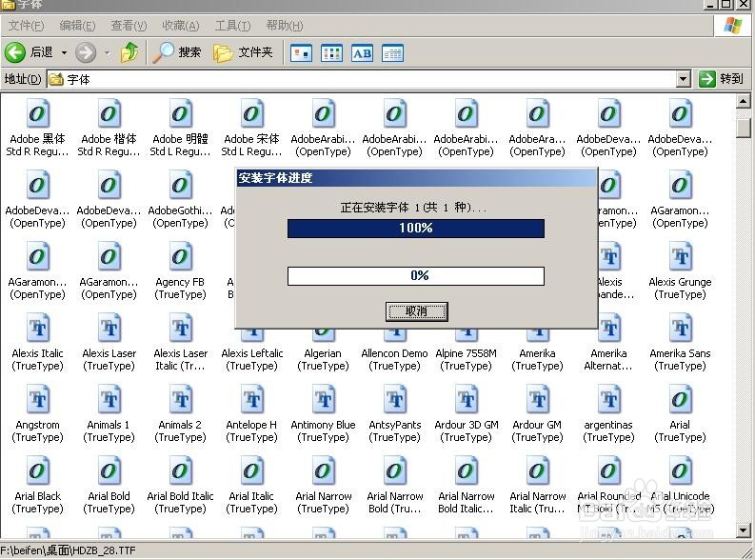Click the Alexis Laser (TrueType) font label
Viewport: 755px width, 560px height.
click(109, 360)
